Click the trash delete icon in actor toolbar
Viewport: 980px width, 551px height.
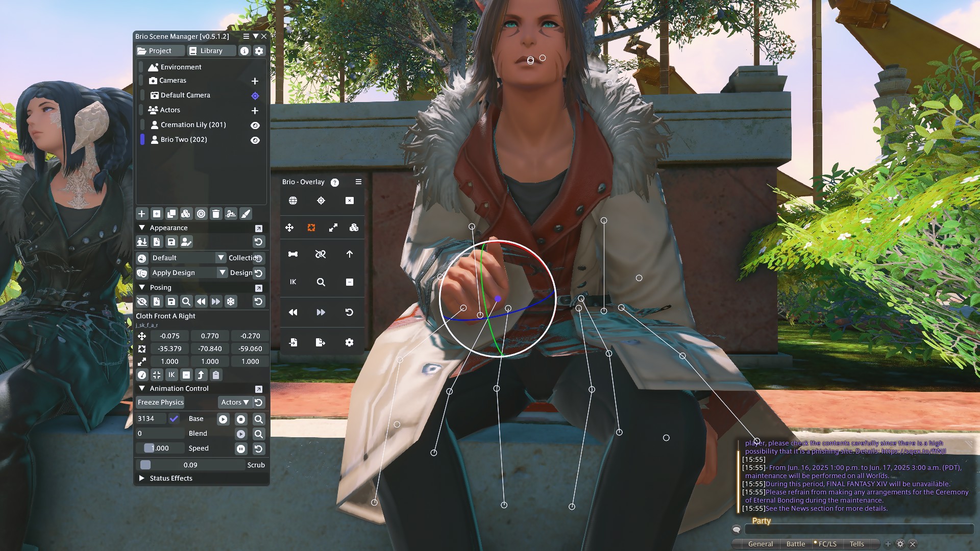(x=216, y=214)
